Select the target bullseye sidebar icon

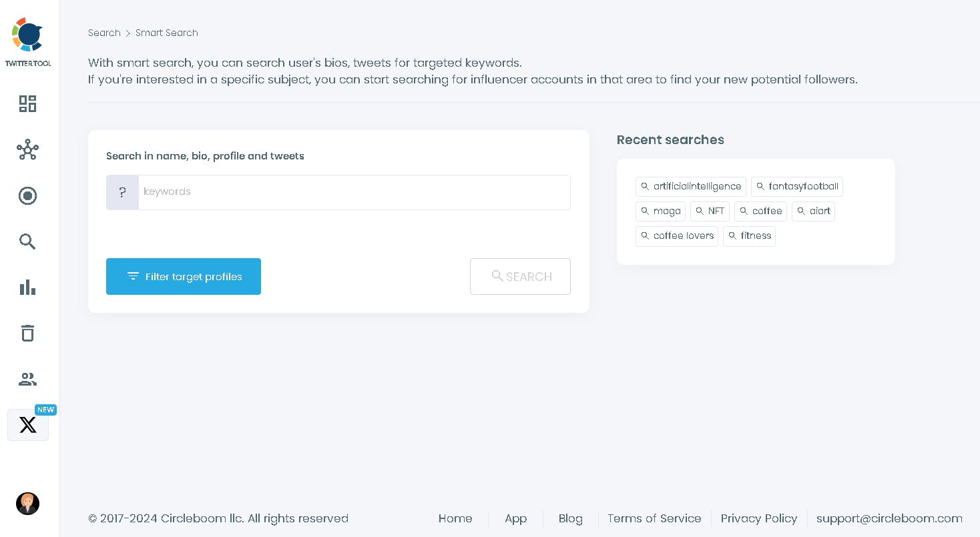coord(27,195)
